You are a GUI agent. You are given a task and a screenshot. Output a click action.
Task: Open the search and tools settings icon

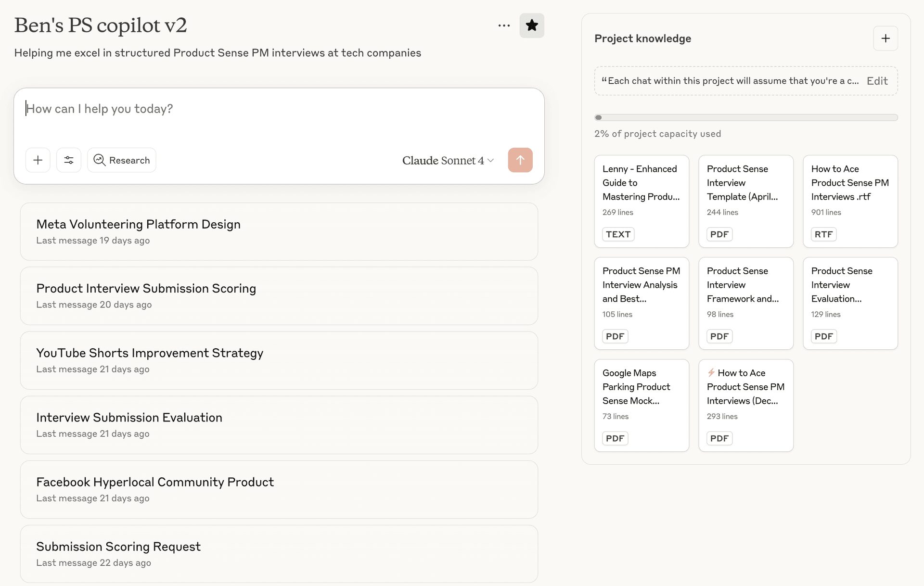pyautogui.click(x=69, y=160)
